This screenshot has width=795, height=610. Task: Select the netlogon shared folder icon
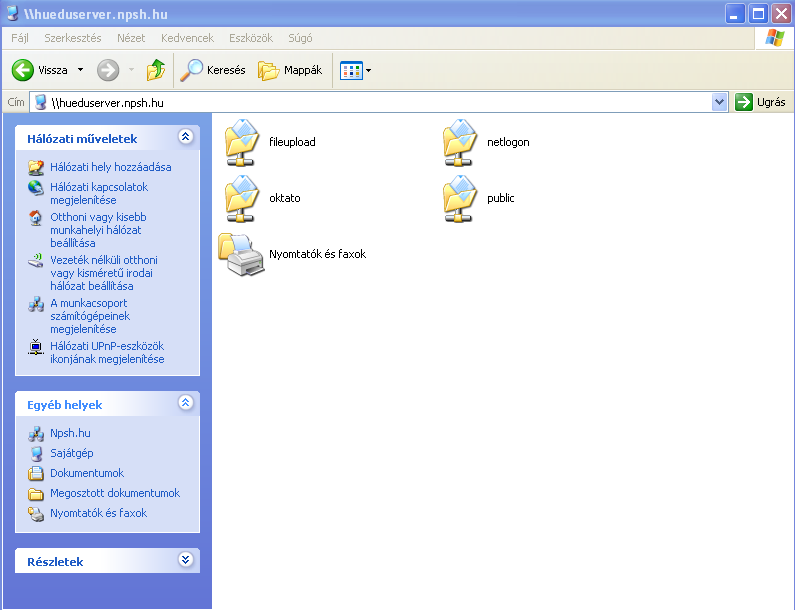click(460, 142)
